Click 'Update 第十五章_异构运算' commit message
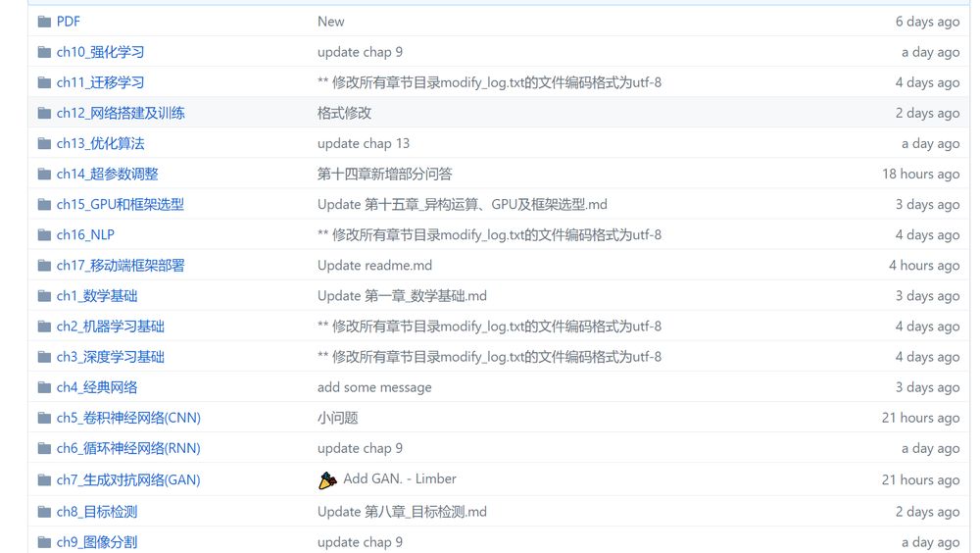 (x=463, y=205)
